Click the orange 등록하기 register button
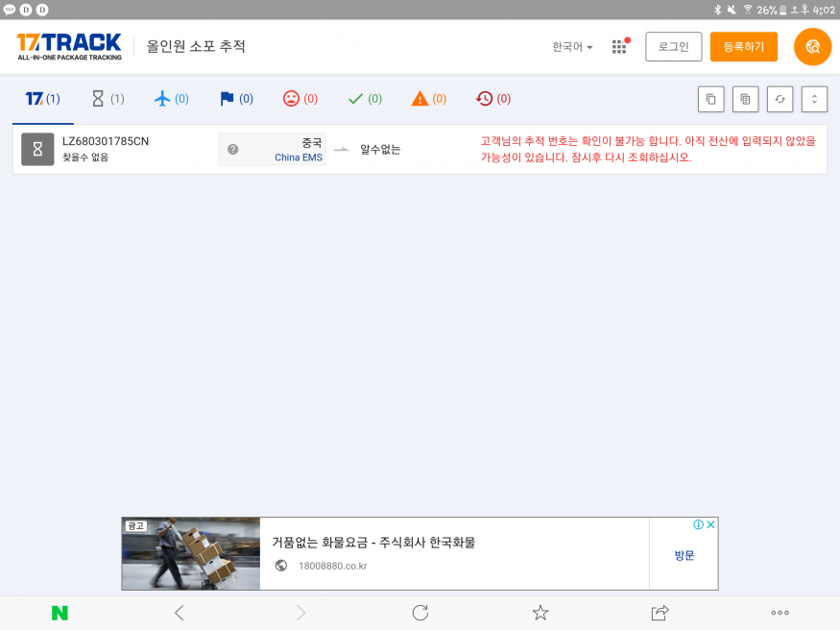This screenshot has height=630, width=840. pos(743,47)
